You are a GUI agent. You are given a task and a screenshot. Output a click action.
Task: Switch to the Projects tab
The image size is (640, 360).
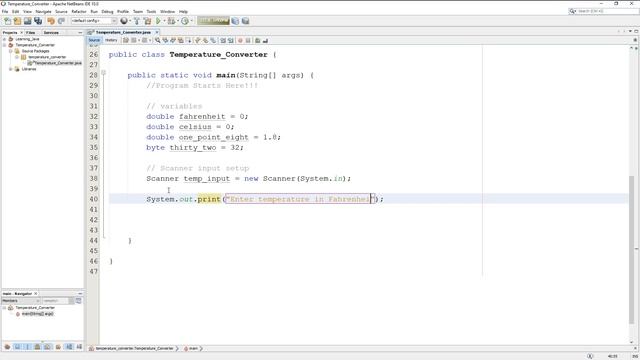[x=10, y=32]
